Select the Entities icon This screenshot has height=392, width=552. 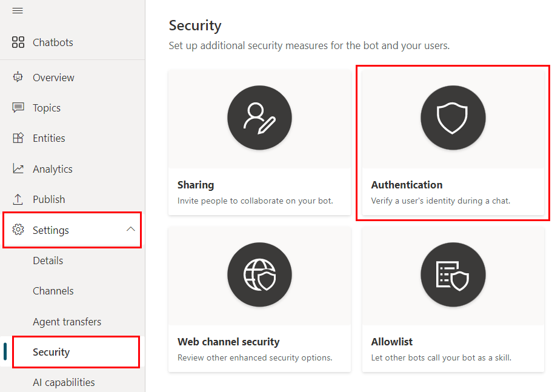17,138
